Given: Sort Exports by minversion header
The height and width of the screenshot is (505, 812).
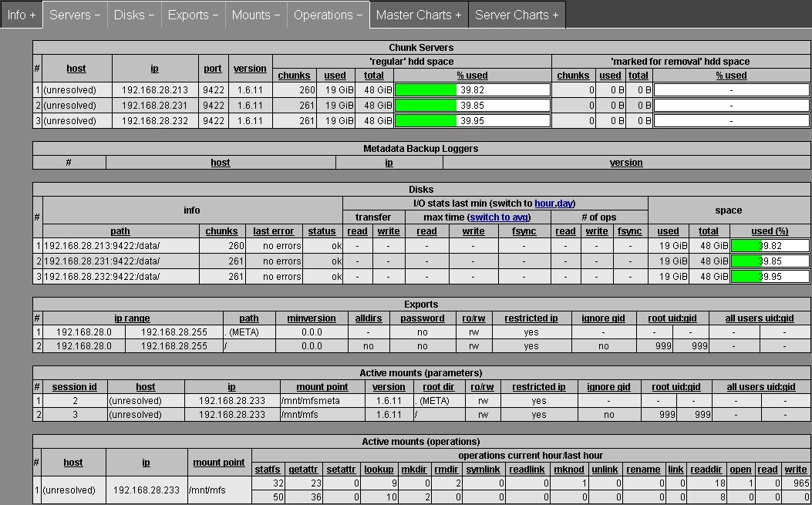Looking at the screenshot, I should tap(312, 318).
